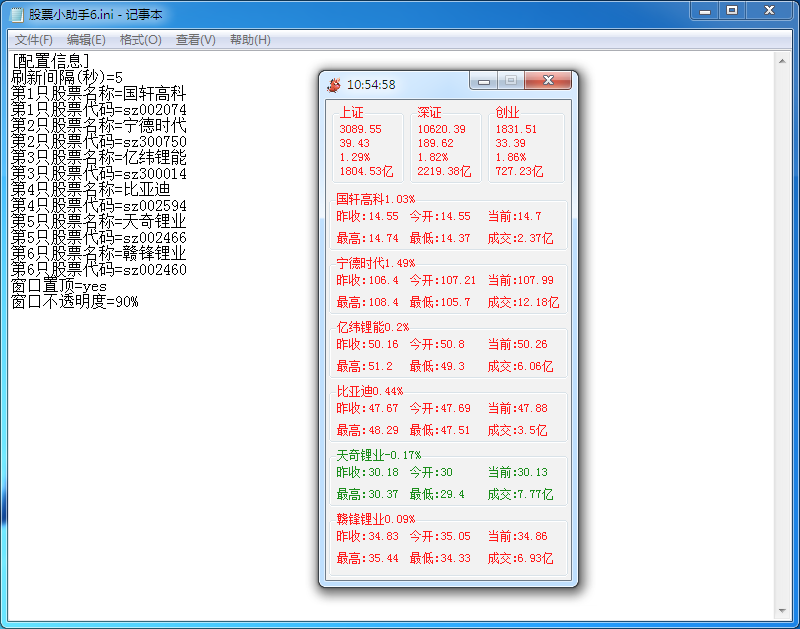The height and width of the screenshot is (629, 800).
Task: Click 比亚迪 low 最低:47.51
Action: (440, 430)
